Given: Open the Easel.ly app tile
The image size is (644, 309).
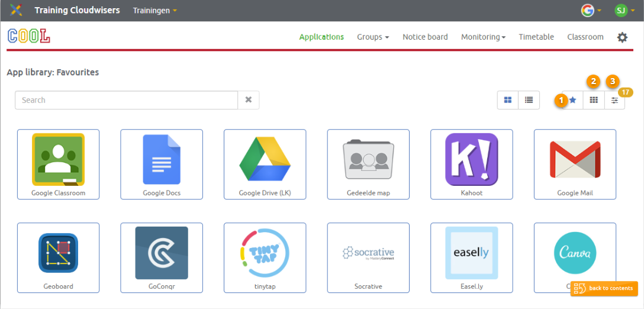Looking at the screenshot, I should 472,257.
